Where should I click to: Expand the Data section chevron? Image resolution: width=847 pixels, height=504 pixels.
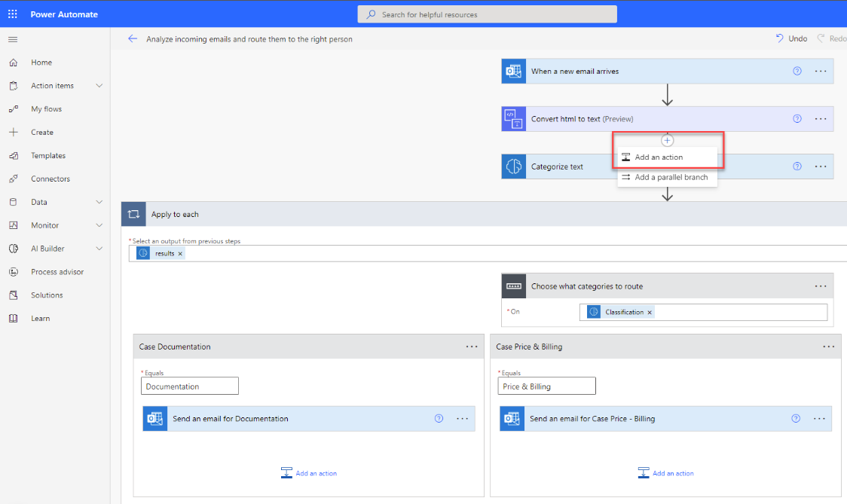point(98,202)
